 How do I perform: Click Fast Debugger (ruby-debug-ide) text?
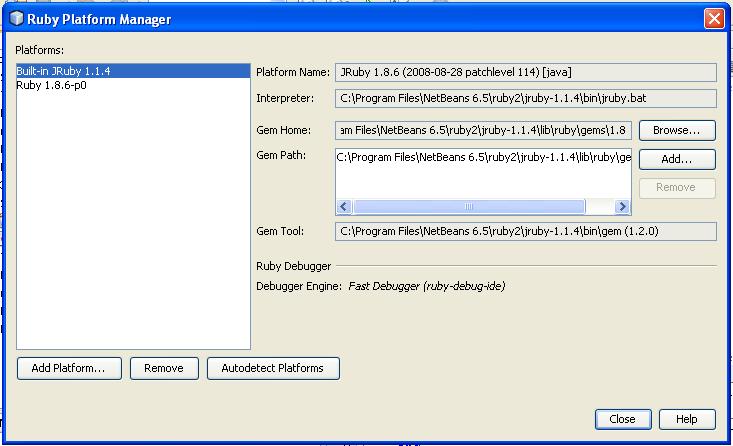point(426,286)
